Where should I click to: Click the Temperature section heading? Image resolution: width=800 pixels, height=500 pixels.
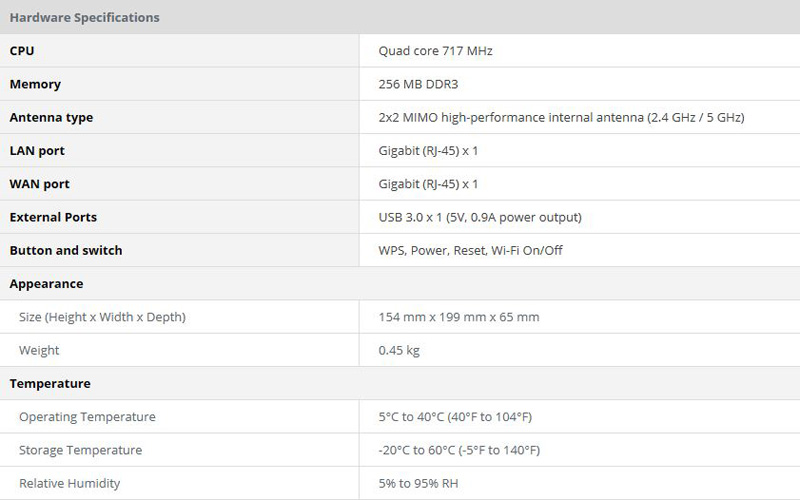point(50,383)
